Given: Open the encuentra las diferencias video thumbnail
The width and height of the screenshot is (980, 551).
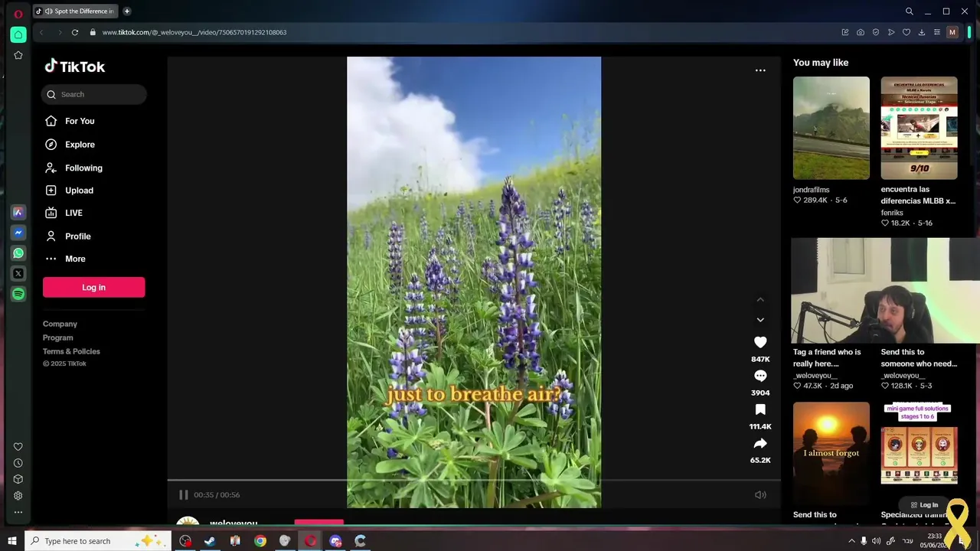Looking at the screenshot, I should pos(919,128).
